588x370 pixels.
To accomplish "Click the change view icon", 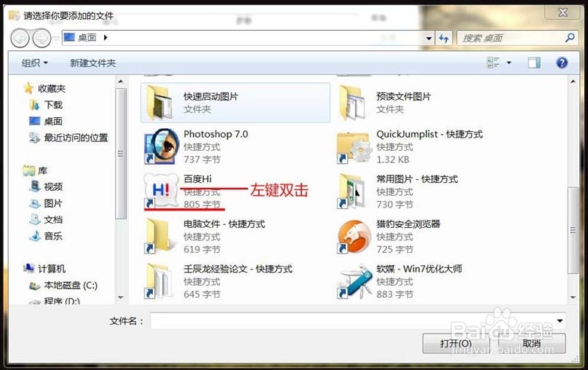I will click(493, 63).
